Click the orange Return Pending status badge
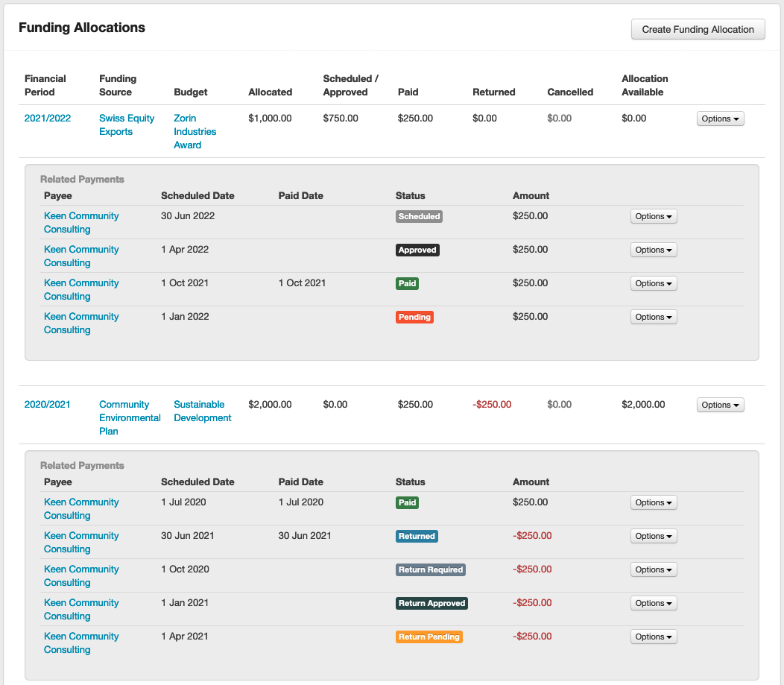 (x=429, y=637)
